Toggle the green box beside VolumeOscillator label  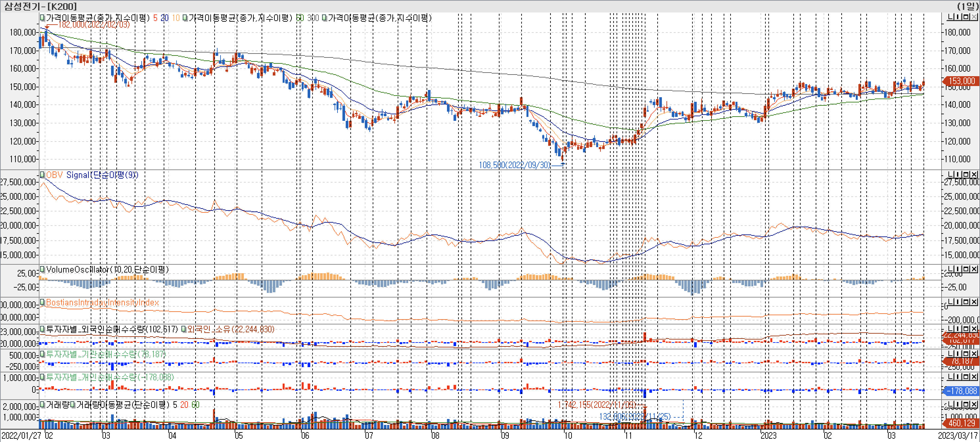point(42,270)
